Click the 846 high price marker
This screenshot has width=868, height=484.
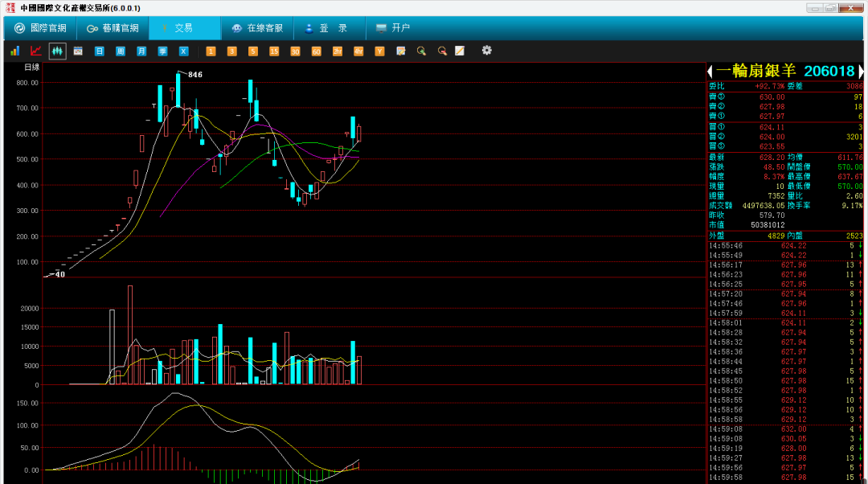[194, 75]
